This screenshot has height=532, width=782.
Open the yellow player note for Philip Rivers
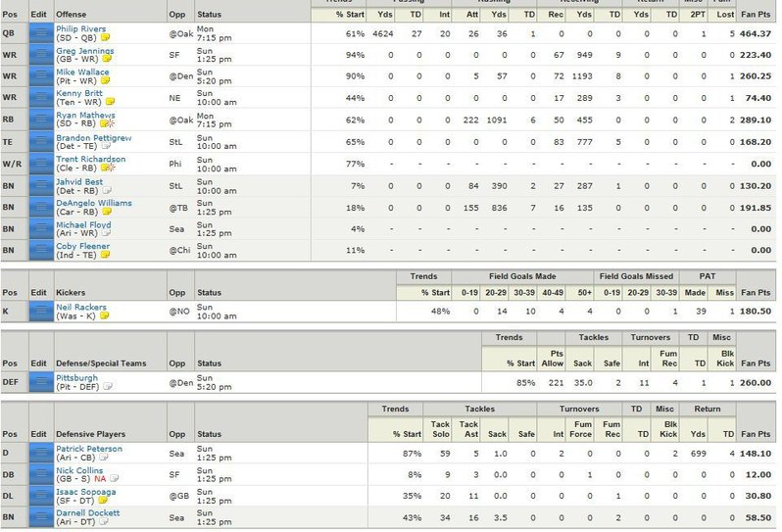[x=105, y=37]
